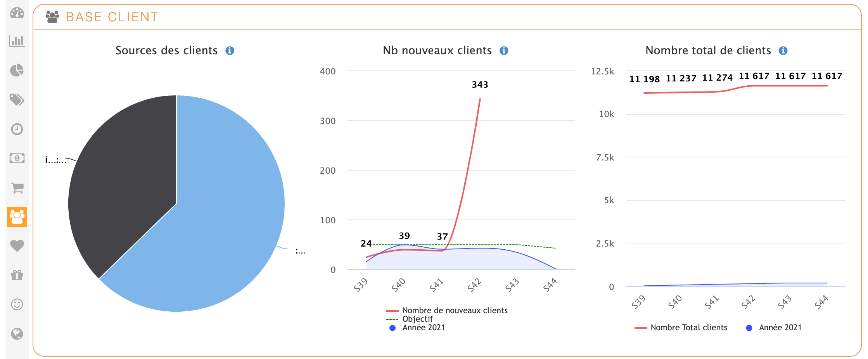Open the pie chart section in sidebar
This screenshot has width=868, height=359.
(x=17, y=71)
